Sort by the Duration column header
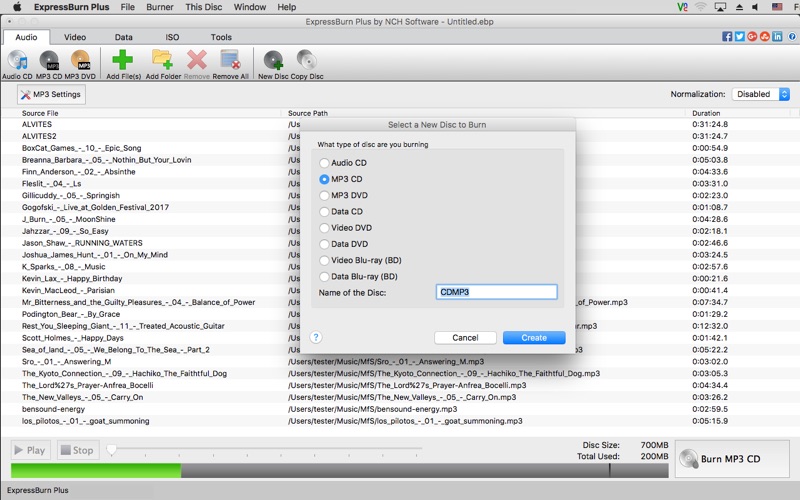The image size is (800, 500). pyautogui.click(x=738, y=113)
